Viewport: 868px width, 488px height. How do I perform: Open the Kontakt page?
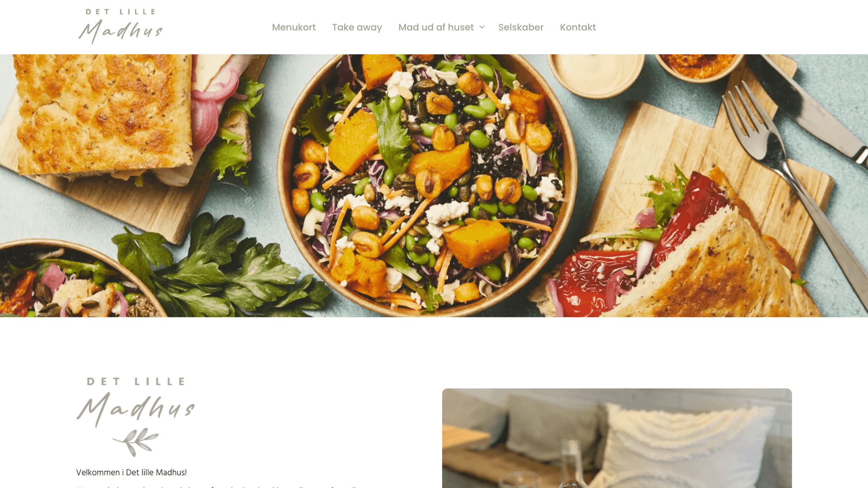point(578,27)
